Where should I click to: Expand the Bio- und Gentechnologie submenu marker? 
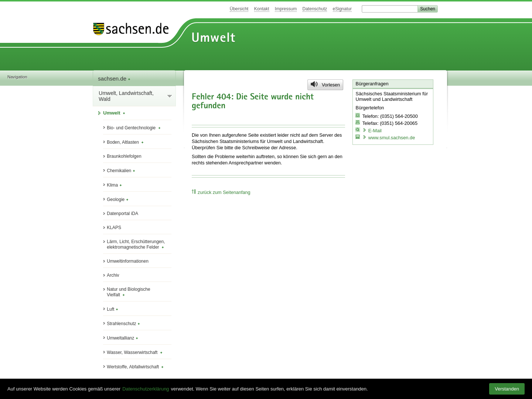coord(159,128)
